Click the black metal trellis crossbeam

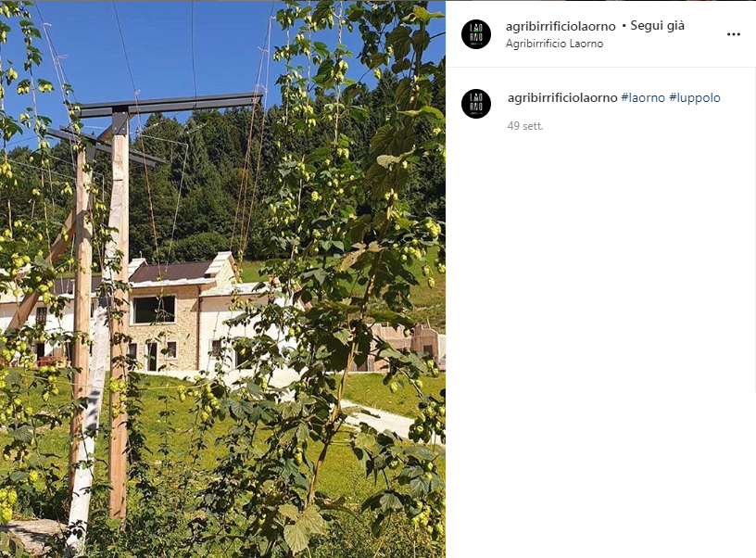[169, 104]
